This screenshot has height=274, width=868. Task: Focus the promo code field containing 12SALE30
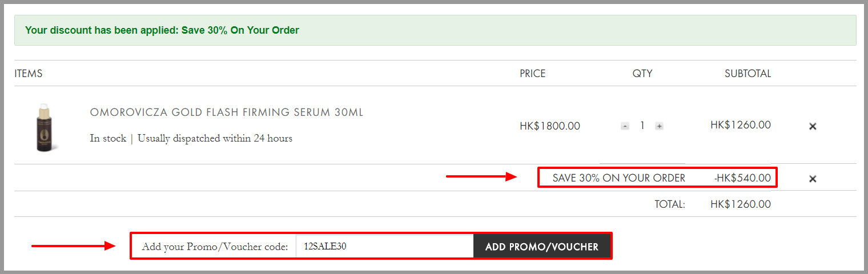[384, 247]
